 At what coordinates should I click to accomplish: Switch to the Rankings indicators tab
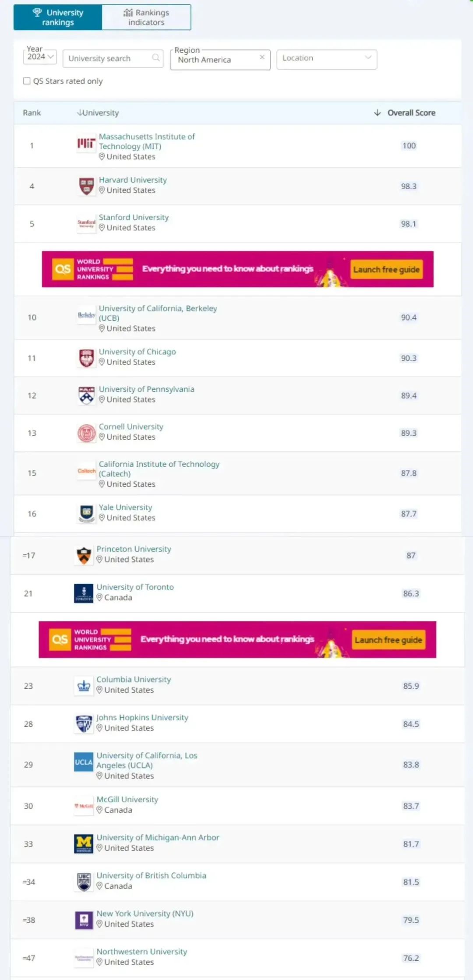146,18
